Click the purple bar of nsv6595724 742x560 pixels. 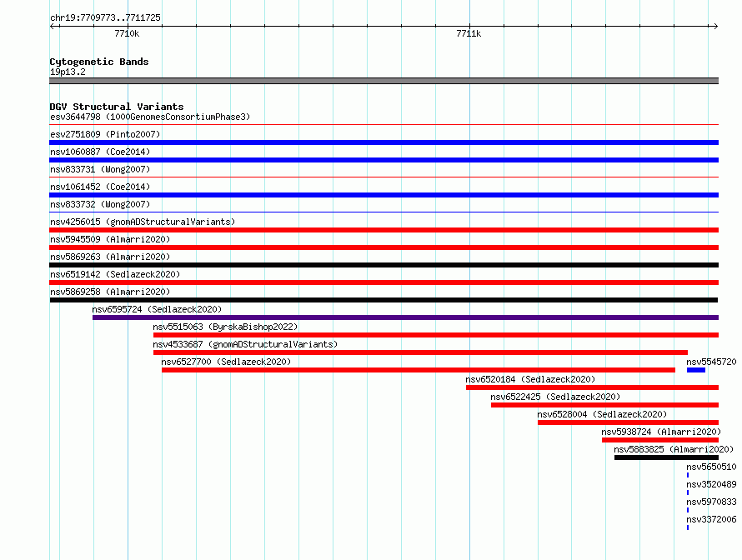[x=405, y=317]
